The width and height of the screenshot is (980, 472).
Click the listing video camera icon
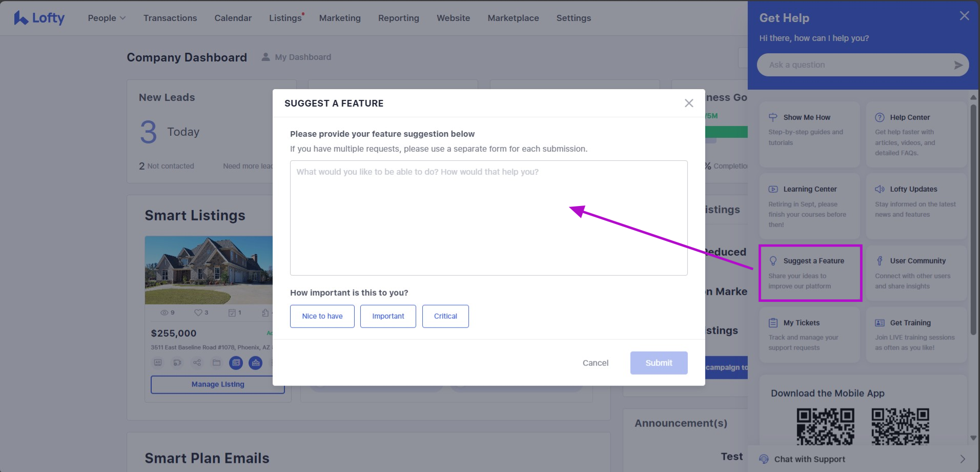pyautogui.click(x=177, y=363)
